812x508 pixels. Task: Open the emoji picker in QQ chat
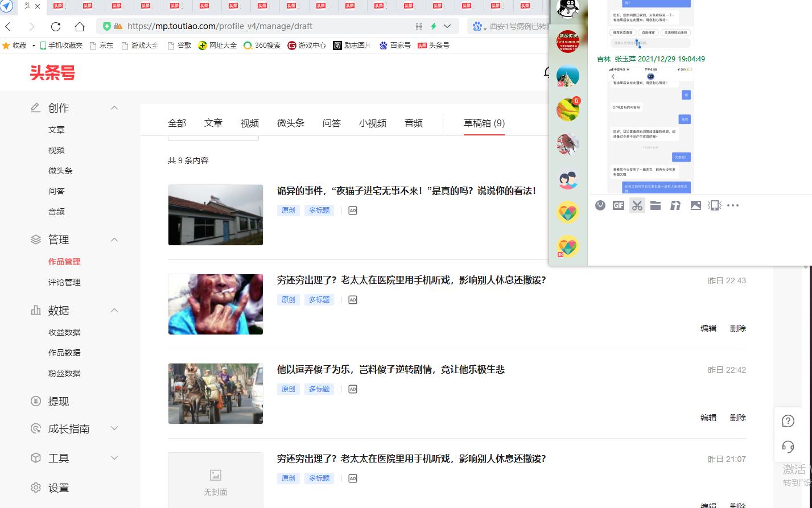point(600,205)
